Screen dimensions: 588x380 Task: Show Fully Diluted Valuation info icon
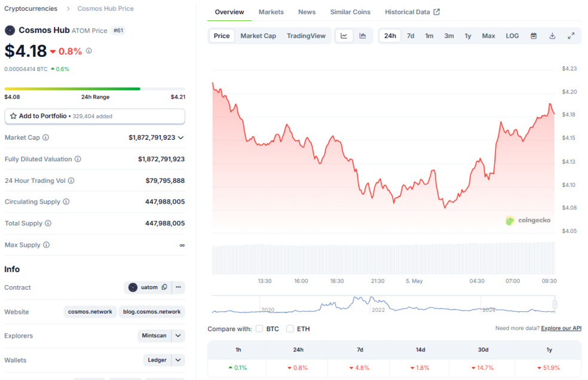click(x=78, y=159)
